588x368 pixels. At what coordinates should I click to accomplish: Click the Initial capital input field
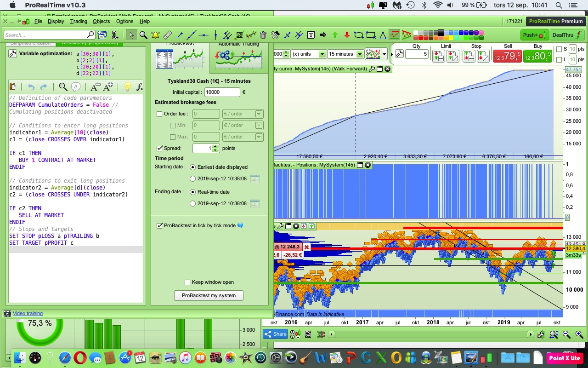[221, 92]
